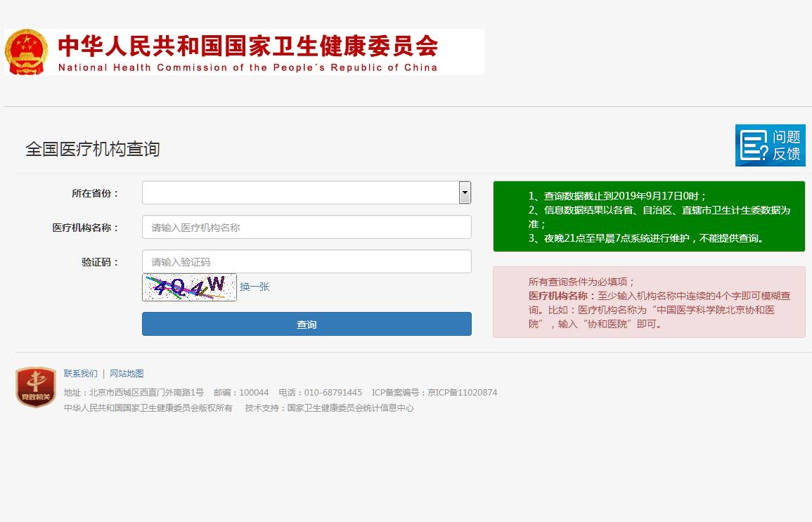Click the 医疗机构名称 field label

click(x=86, y=228)
